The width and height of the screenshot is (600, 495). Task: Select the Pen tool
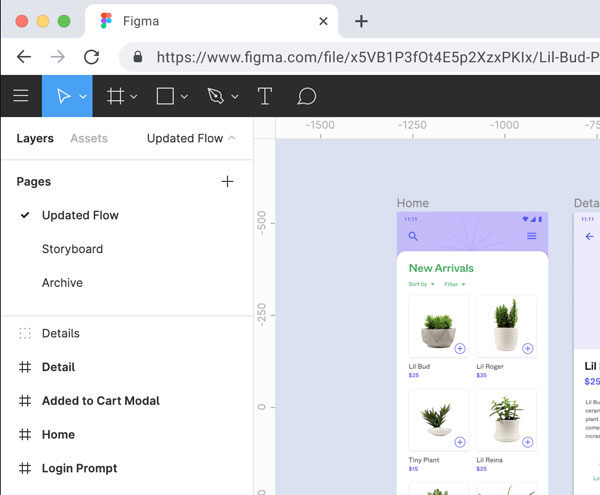tap(215, 96)
